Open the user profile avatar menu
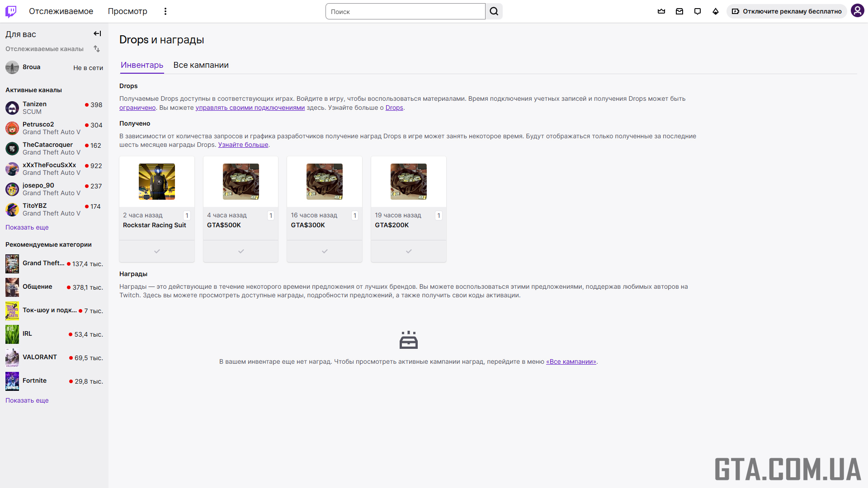The image size is (868, 488). click(857, 11)
